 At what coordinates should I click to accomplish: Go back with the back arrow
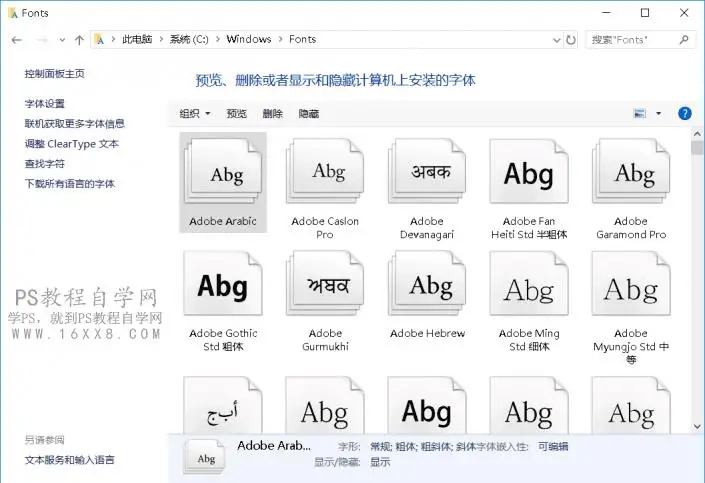[x=17, y=40]
